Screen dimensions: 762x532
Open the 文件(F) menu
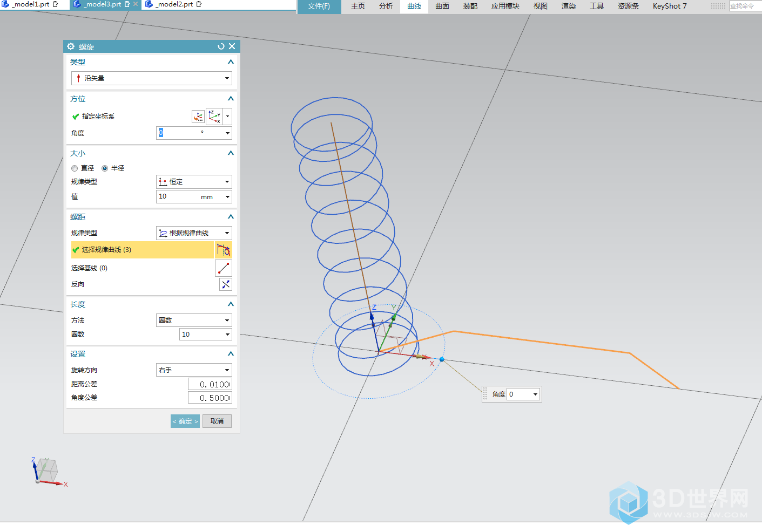pyautogui.click(x=319, y=6)
